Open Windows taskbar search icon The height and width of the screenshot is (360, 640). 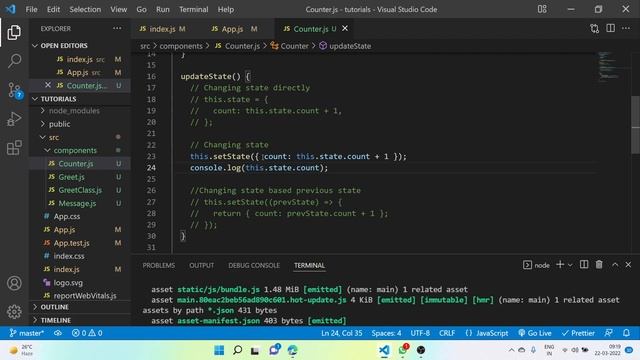(x=238, y=350)
